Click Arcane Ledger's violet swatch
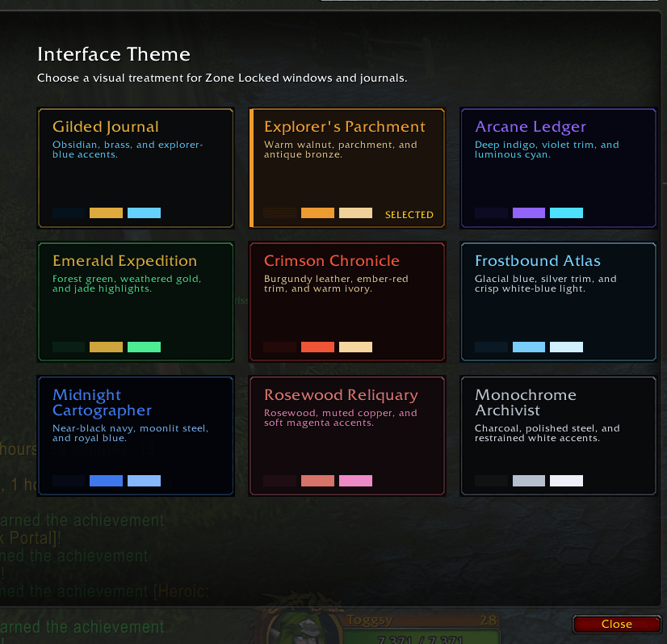 [529, 213]
